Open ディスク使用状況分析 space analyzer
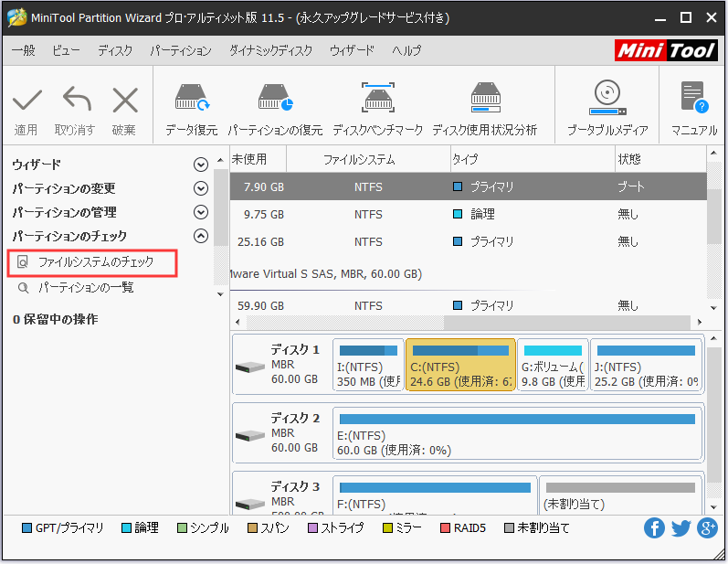This screenshot has height=564, width=728. tap(484, 99)
